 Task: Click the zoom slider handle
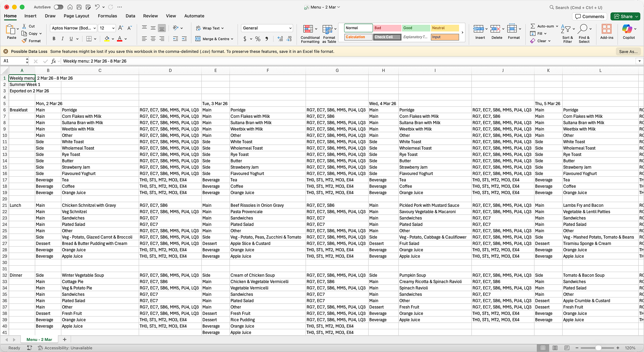click(x=598, y=348)
